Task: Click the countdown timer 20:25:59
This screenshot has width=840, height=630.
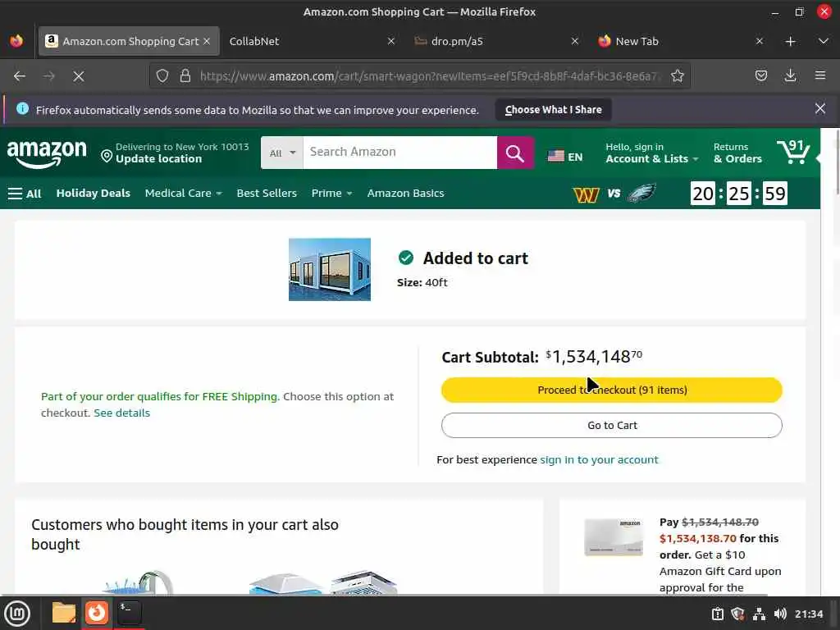Action: 739,194
